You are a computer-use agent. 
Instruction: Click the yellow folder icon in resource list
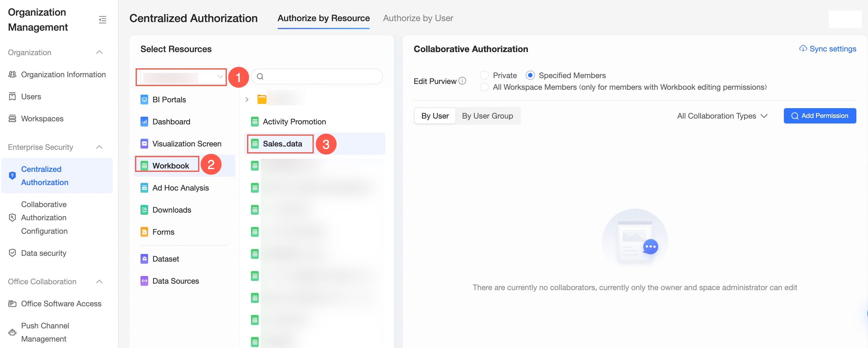(x=262, y=100)
